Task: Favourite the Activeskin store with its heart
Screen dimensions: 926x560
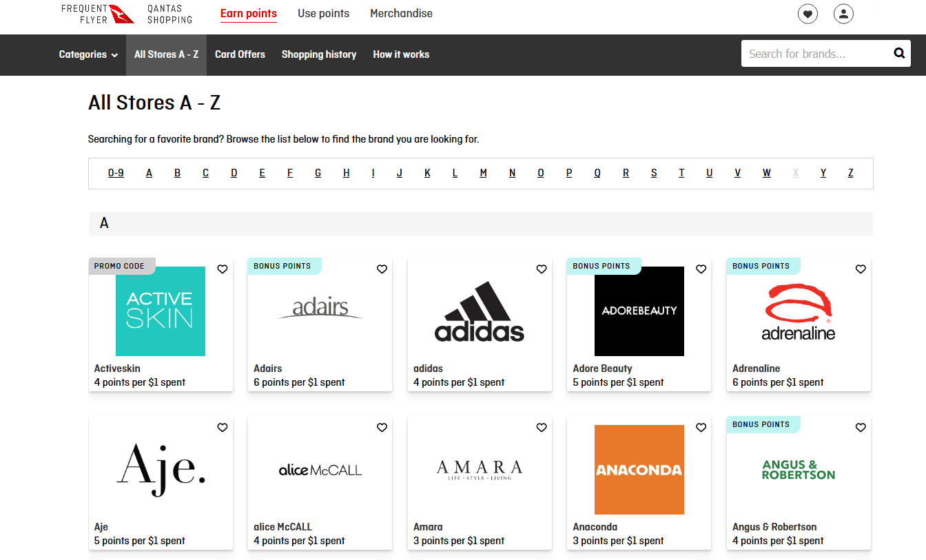Action: 223,269
